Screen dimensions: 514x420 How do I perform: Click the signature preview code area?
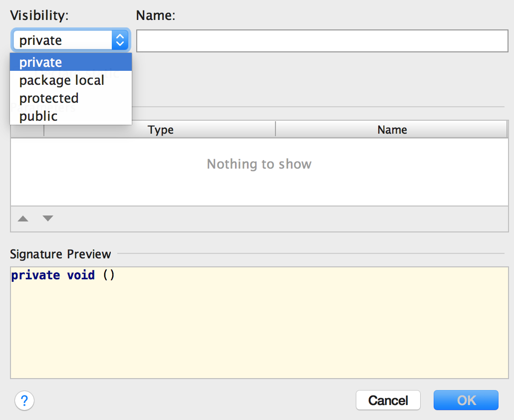[x=259, y=323]
